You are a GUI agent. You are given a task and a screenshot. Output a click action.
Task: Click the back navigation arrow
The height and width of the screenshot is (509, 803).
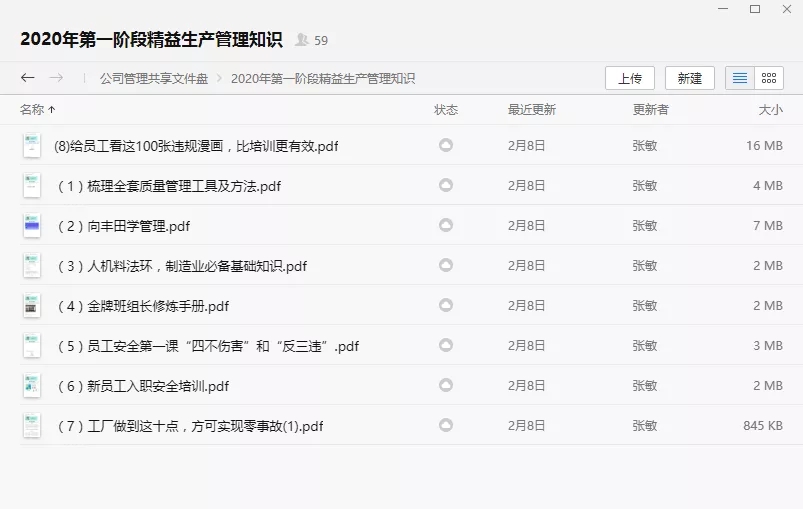[x=28, y=78]
